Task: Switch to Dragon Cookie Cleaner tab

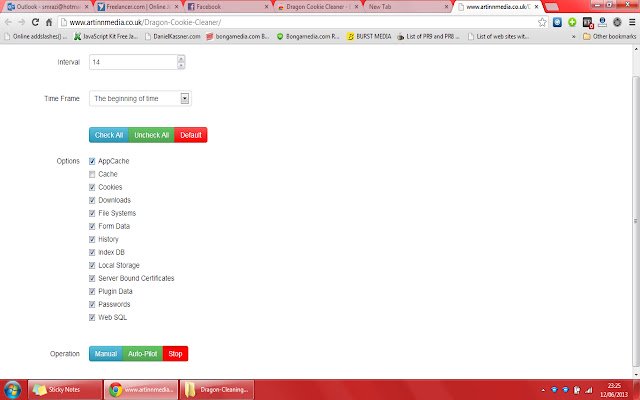Action: click(x=319, y=7)
